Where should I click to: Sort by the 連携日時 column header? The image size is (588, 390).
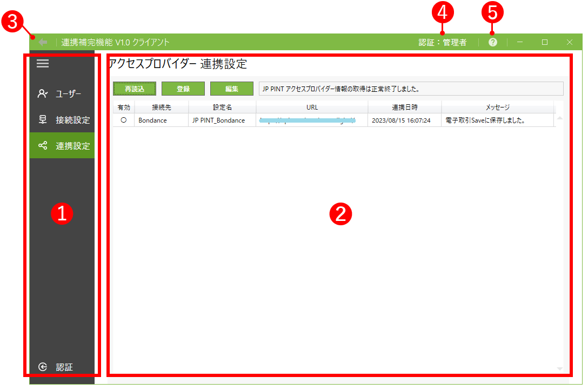coord(405,107)
